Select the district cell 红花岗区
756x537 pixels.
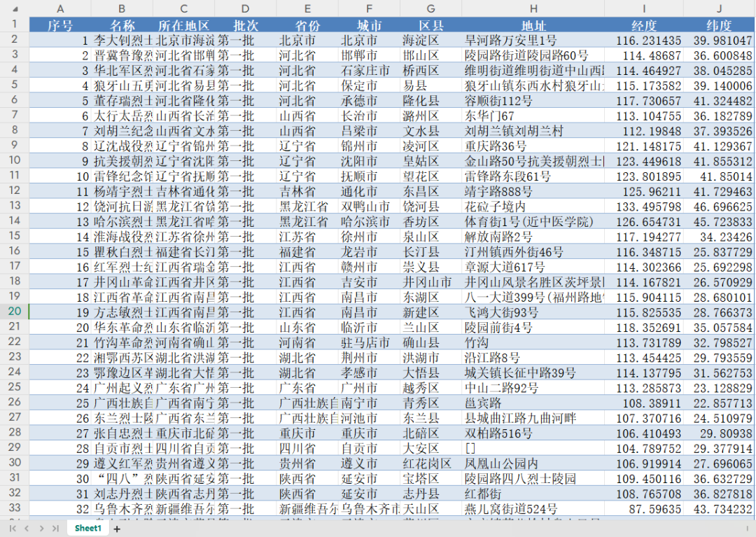click(430, 463)
